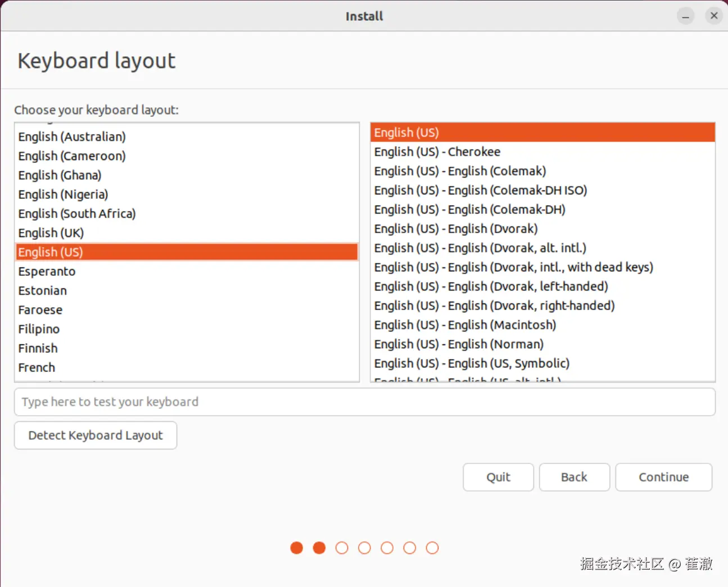The height and width of the screenshot is (587, 728).
Task: Close the Install window
Action: 713,16
